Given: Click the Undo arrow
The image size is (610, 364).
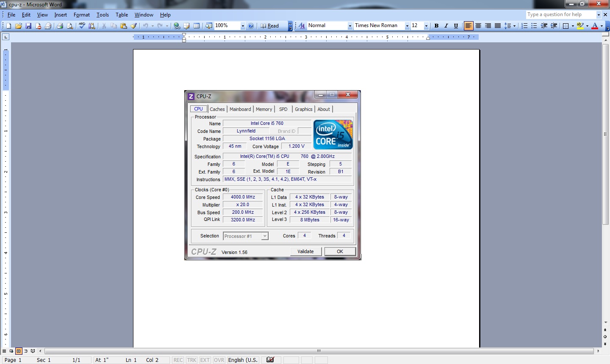Looking at the screenshot, I should (145, 26).
